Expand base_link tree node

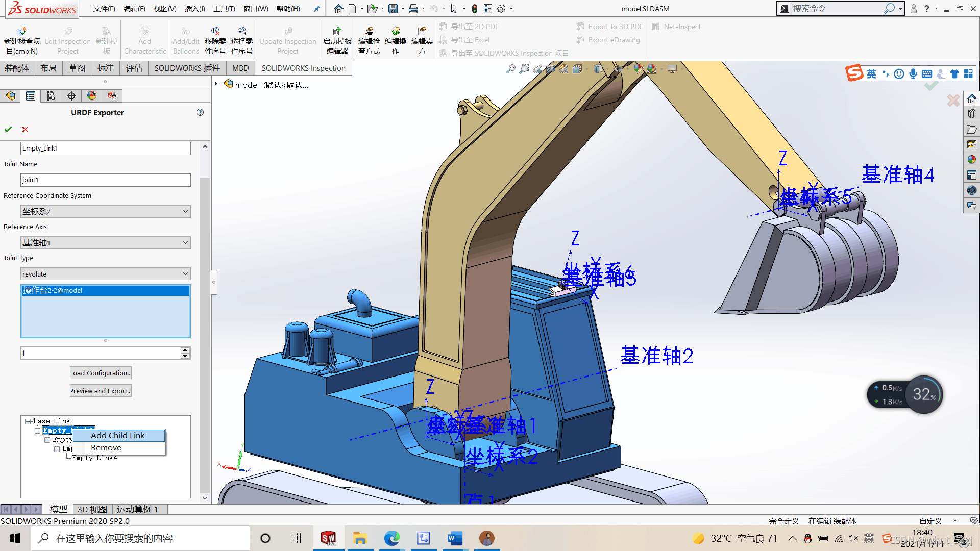pyautogui.click(x=28, y=420)
